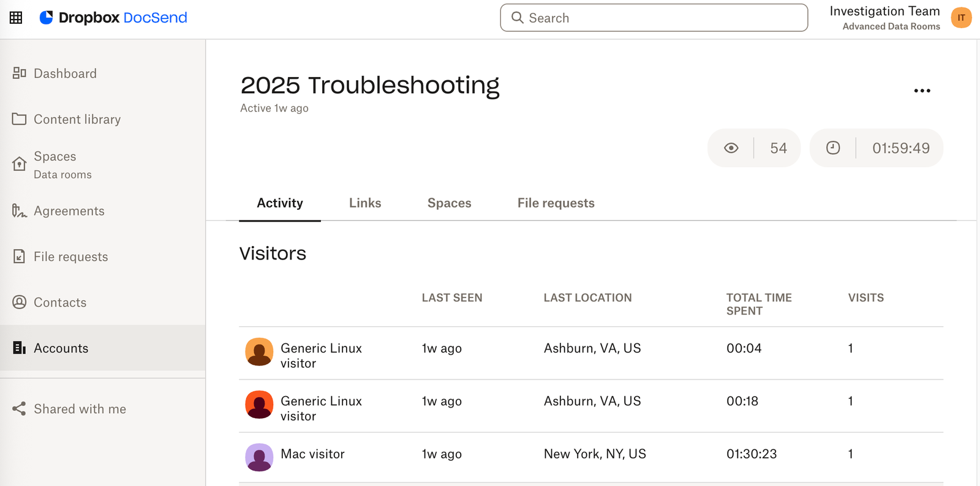980x486 pixels.
Task: Click the Dashboard sidebar icon
Action: [x=19, y=73]
